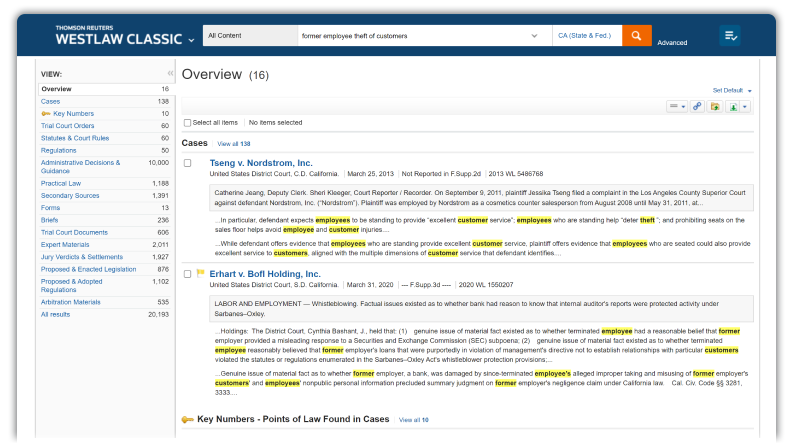792x446 pixels.
Task: Click the copy link chain icon
Action: [697, 106]
